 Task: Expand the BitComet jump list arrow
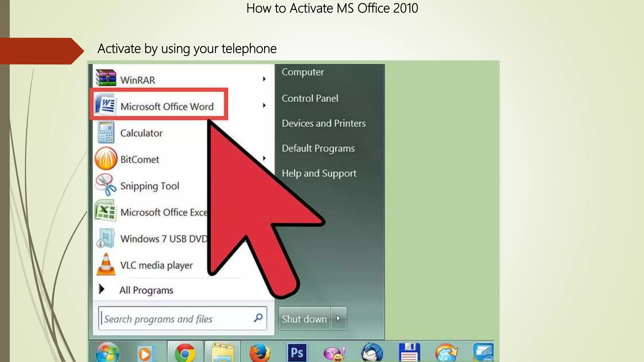tap(264, 158)
